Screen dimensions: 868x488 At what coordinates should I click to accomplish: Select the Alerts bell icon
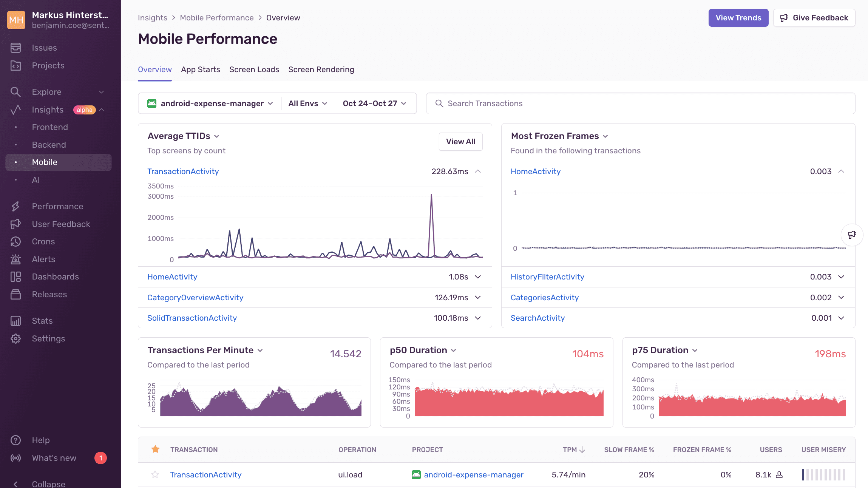click(x=15, y=259)
